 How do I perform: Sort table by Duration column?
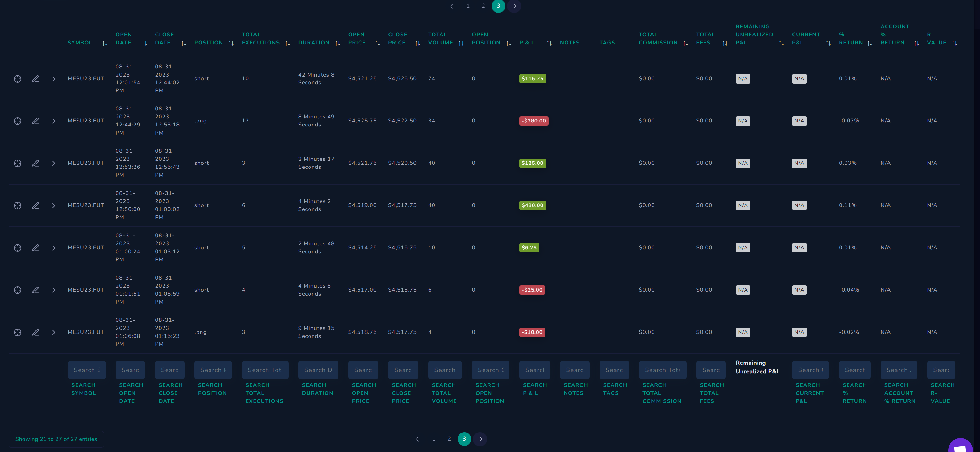point(338,44)
